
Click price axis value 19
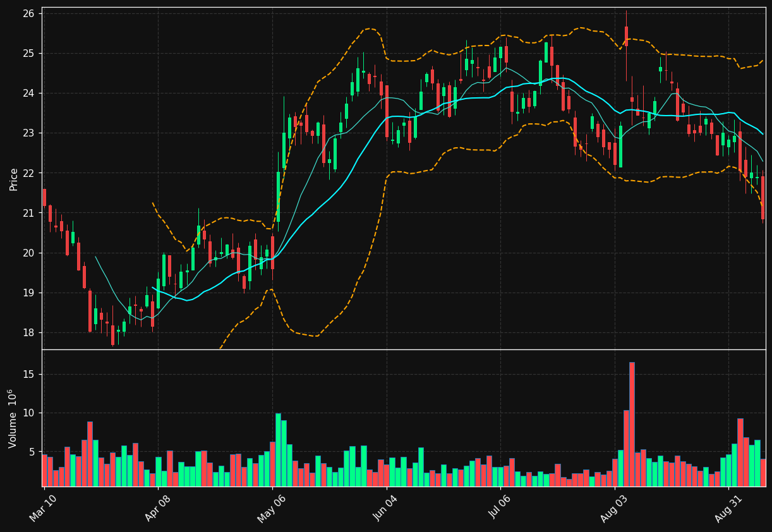[30, 293]
